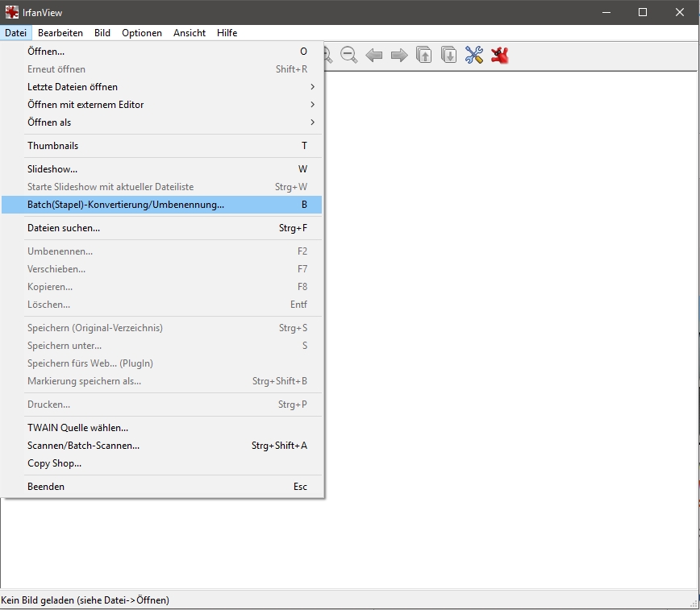Click Speichern fürs Web... (PlugIn)

tap(161, 363)
